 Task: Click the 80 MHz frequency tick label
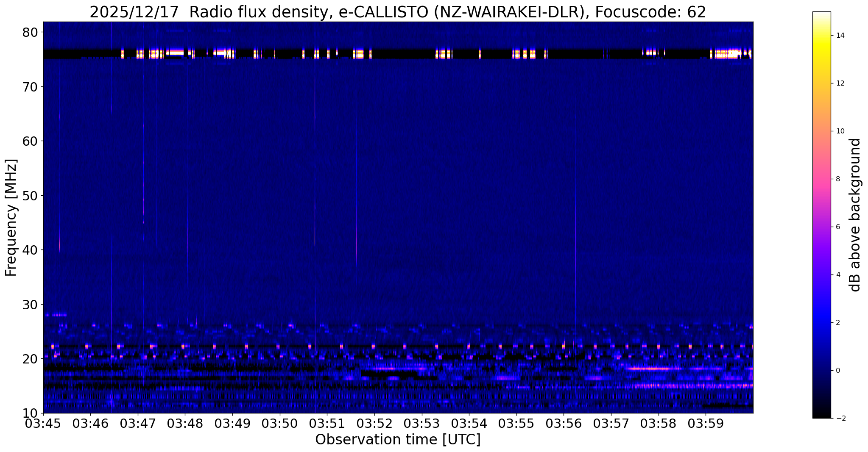pyautogui.click(x=30, y=32)
